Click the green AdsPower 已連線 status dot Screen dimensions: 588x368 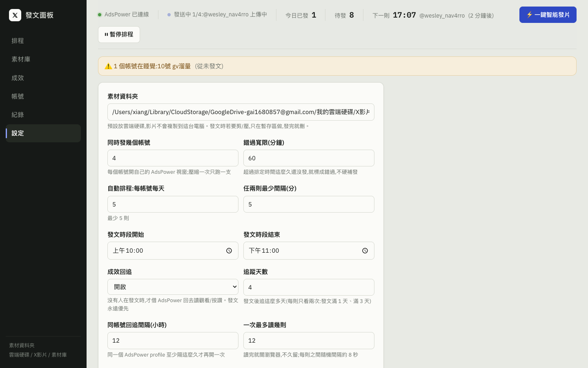99,15
